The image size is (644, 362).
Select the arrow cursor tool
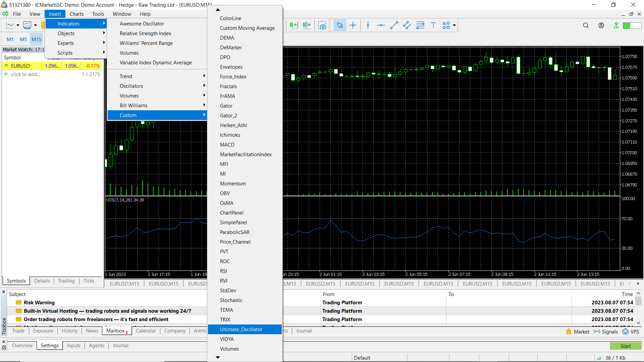(340, 25)
